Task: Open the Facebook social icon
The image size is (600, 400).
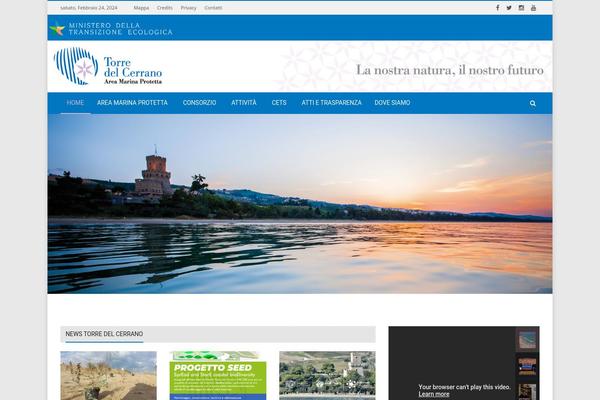Action: click(x=497, y=7)
